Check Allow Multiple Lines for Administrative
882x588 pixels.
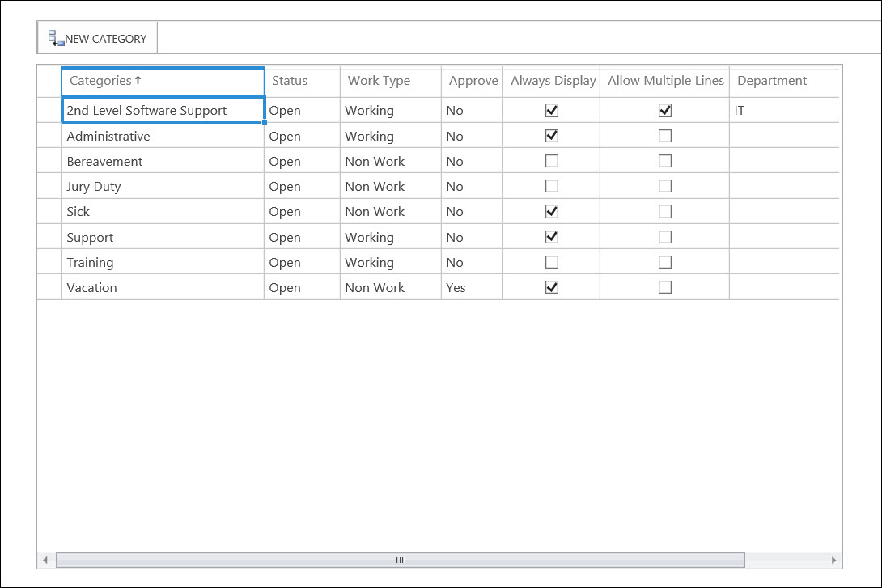click(665, 136)
